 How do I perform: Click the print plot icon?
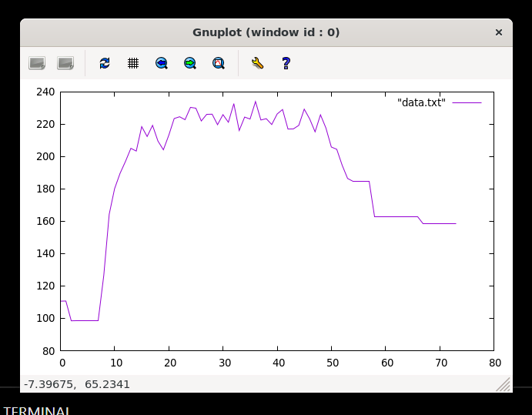coord(65,63)
